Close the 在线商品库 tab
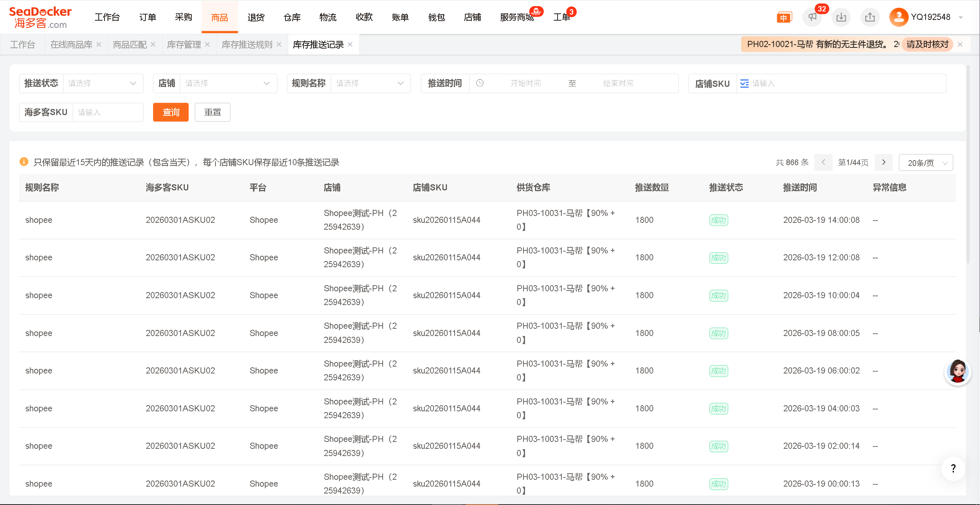This screenshot has height=505, width=980. [99, 45]
